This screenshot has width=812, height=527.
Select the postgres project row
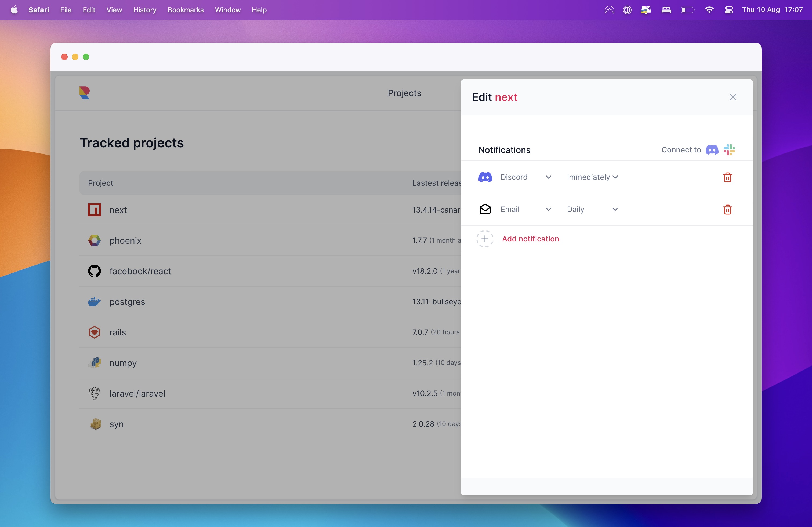point(270,302)
